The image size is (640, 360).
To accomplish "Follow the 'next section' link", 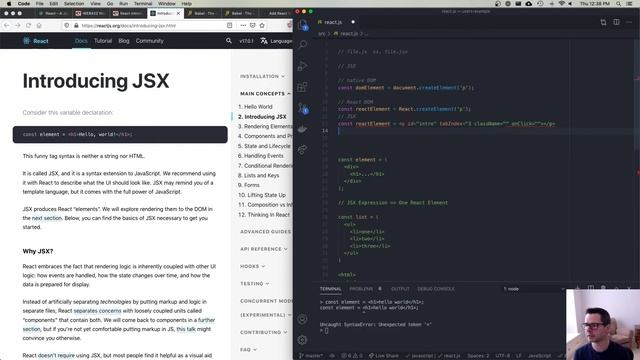I will tap(47, 218).
